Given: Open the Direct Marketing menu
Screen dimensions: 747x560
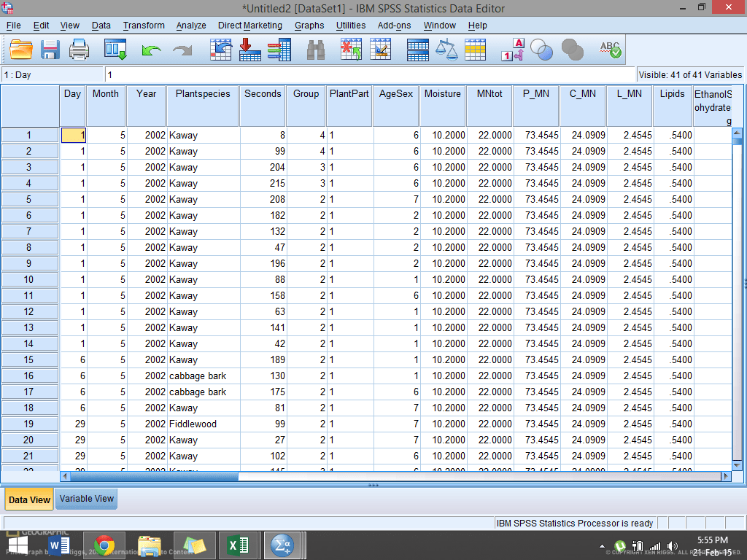Looking at the screenshot, I should tap(251, 26).
